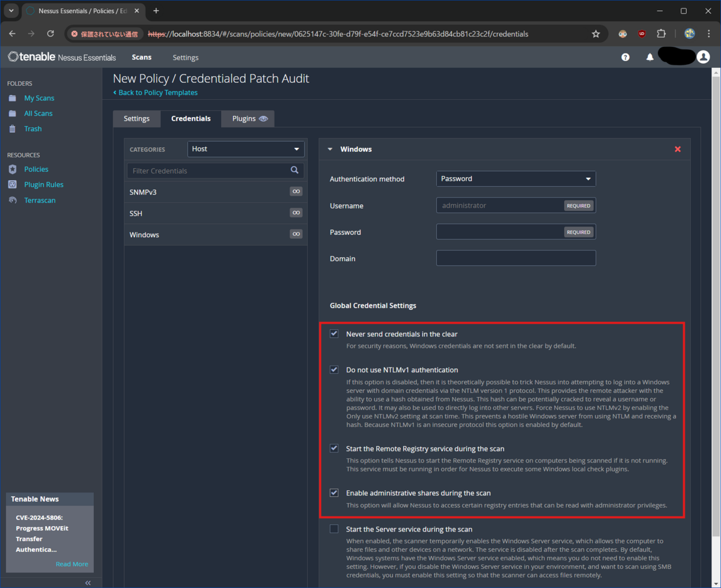Click the Global Credential Settings heading
Image resolution: width=721 pixels, height=588 pixels.
(x=373, y=306)
